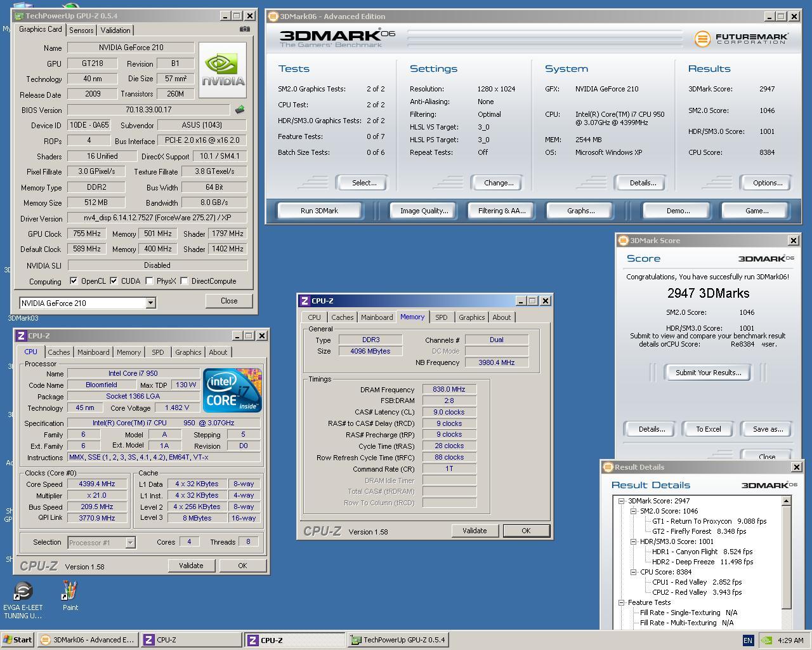Open the About tab in the CPU-Z Memory window
Screen dimensions: 812x650
(x=501, y=317)
